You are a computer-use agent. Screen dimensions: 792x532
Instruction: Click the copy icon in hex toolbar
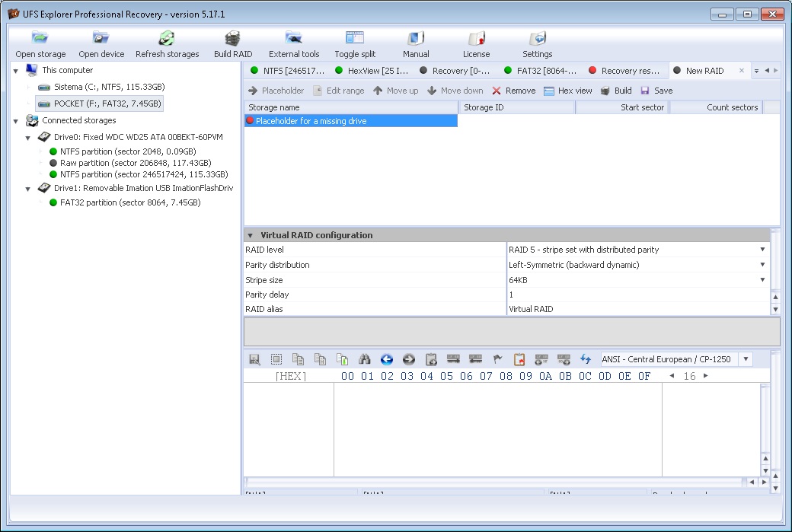coord(298,359)
